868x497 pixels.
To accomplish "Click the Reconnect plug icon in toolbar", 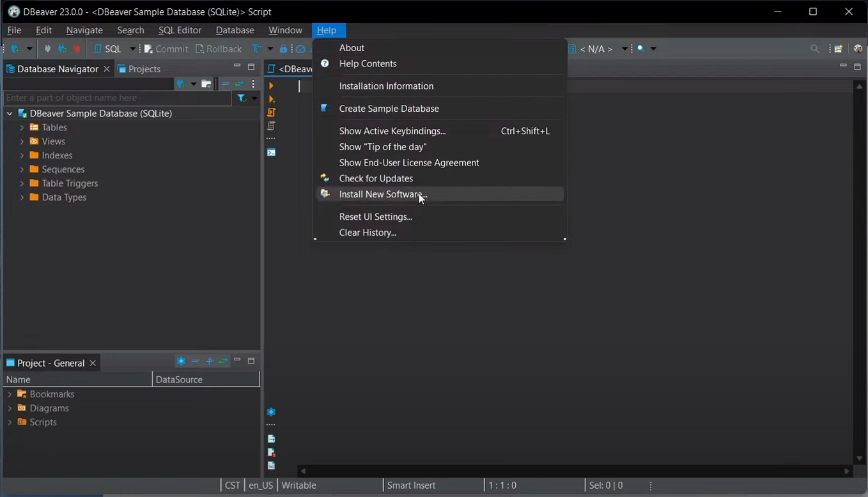I will (62, 49).
